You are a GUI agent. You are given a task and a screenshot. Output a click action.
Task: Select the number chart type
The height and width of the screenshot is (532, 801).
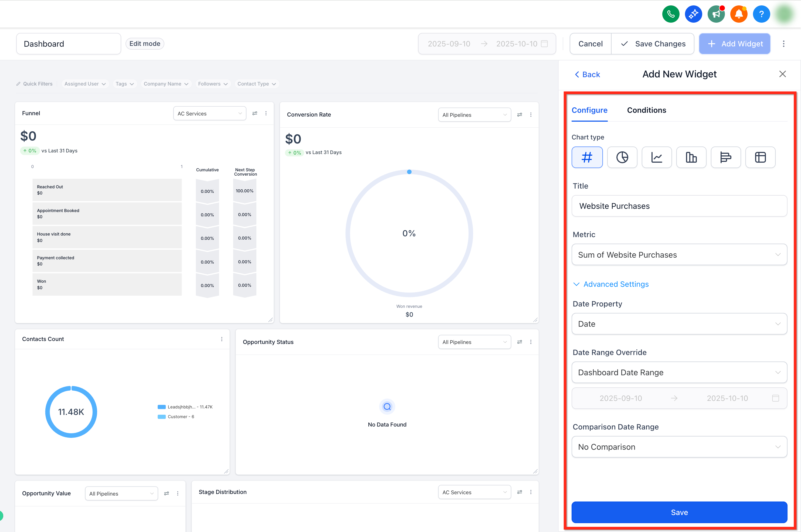pyautogui.click(x=587, y=157)
